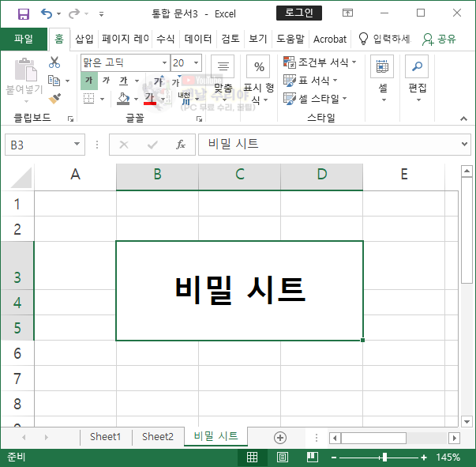Collapse the ribbon
The image size is (476, 467).
[463, 119]
